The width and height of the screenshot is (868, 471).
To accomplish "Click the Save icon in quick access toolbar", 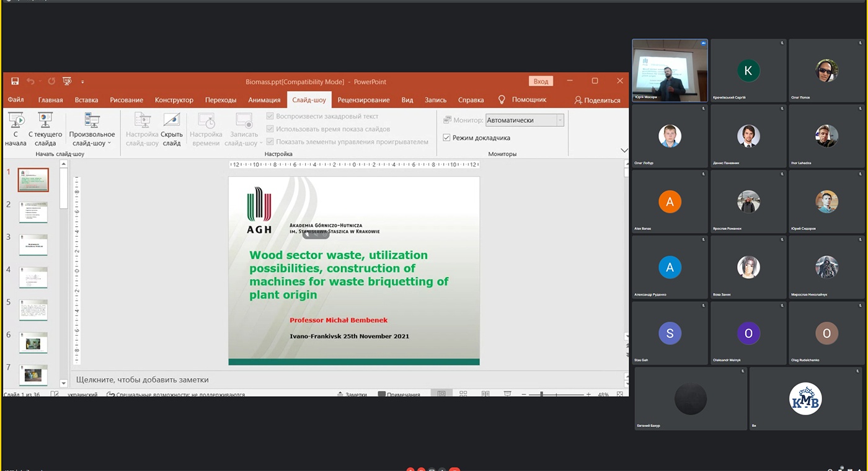I will coord(15,81).
